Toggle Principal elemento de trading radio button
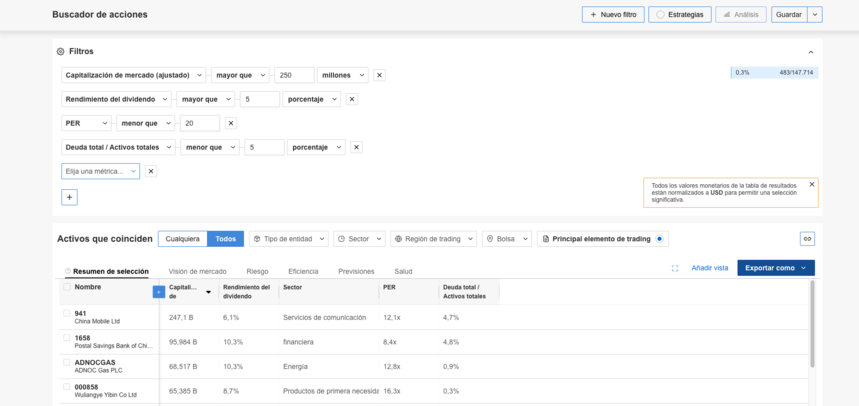Viewport: 859px width, 406px height. point(659,239)
